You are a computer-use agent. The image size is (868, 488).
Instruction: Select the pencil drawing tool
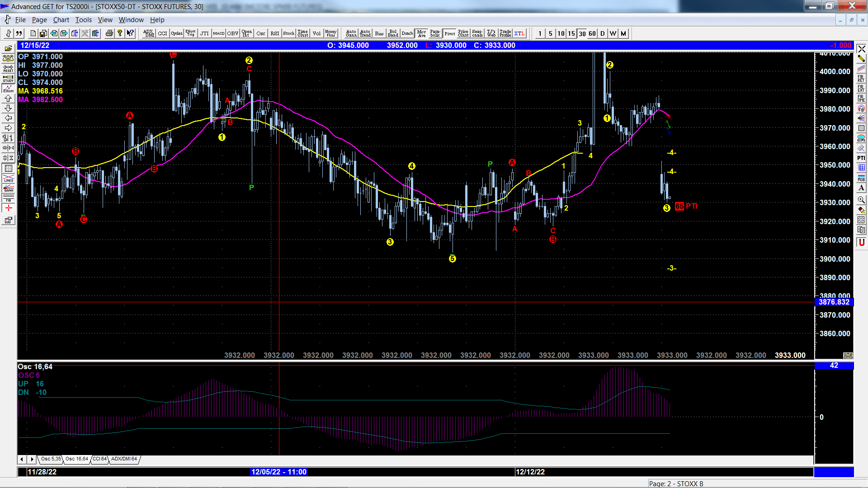(x=861, y=59)
